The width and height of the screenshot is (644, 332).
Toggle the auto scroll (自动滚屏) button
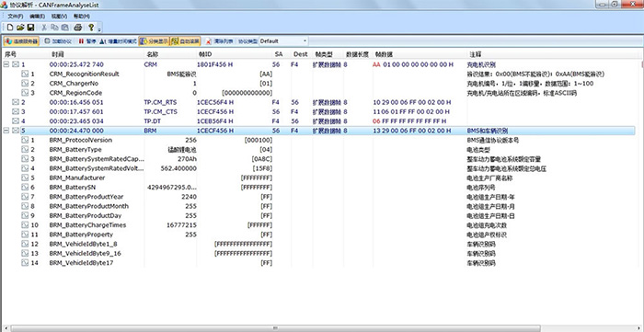pos(185,41)
